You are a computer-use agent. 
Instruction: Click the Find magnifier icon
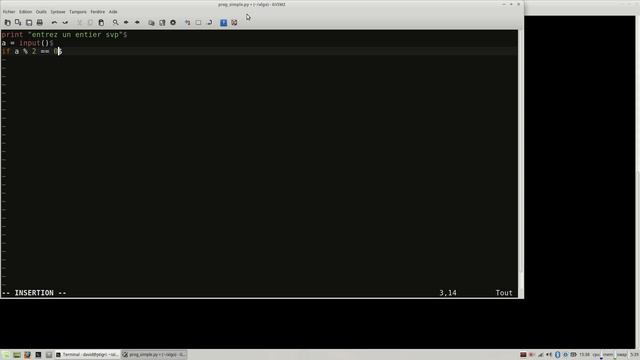[116, 22]
